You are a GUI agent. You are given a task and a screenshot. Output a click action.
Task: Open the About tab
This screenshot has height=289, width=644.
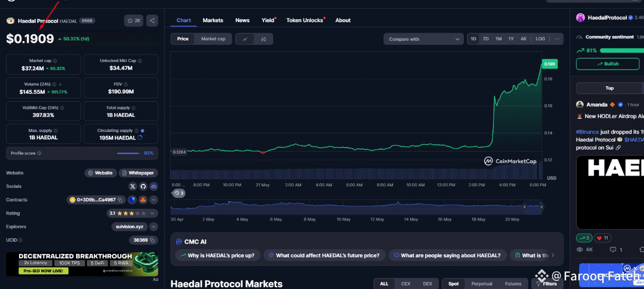[x=343, y=20]
